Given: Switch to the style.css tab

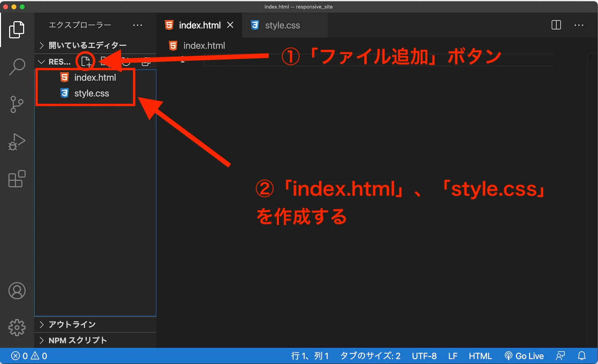Looking at the screenshot, I should click(283, 25).
